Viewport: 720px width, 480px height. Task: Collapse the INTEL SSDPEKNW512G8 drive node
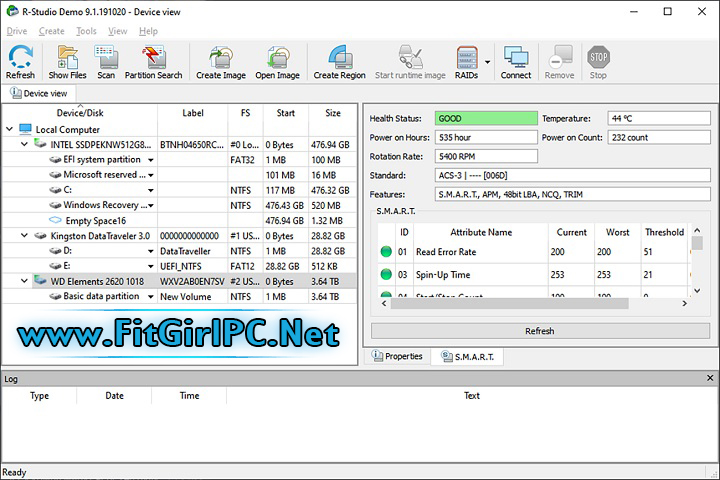(26, 144)
